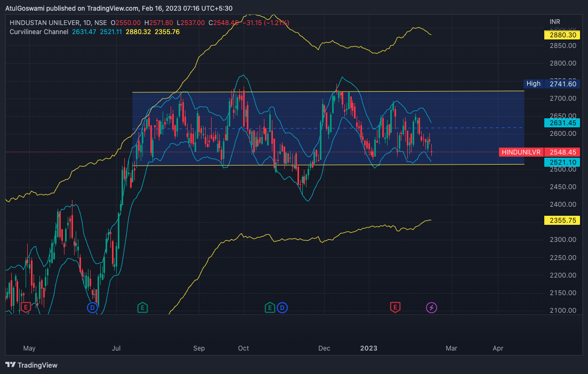Click 2300.00 on the price axis
Screen dimensions: 588x374
click(x=563, y=239)
